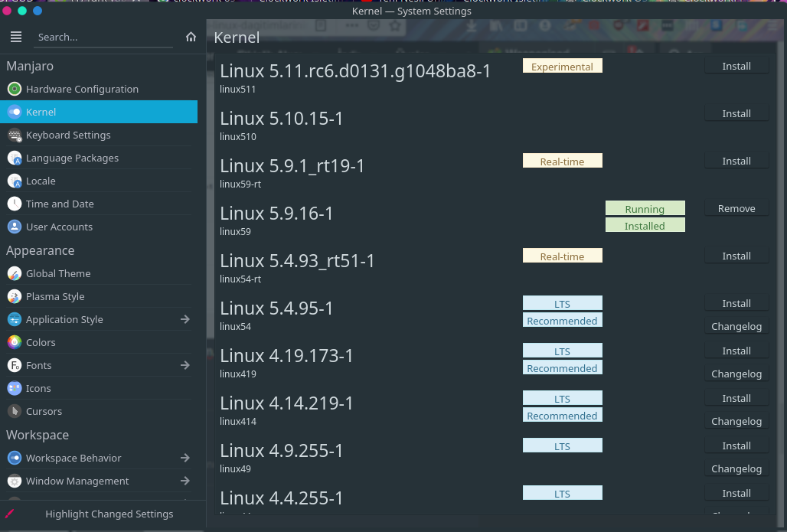Select the Colors icon
Viewport: 787px width, 532px height.
click(15, 342)
